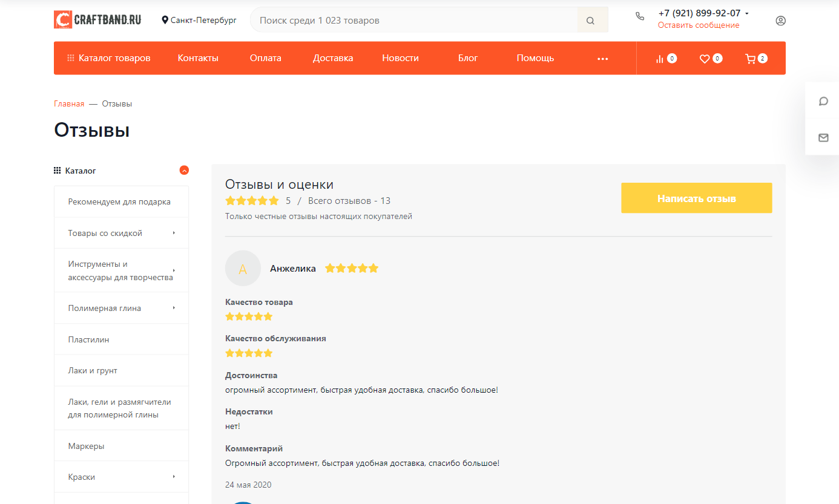
Task: Click the location pin icon near Санкт-Петербург
Action: (165, 21)
